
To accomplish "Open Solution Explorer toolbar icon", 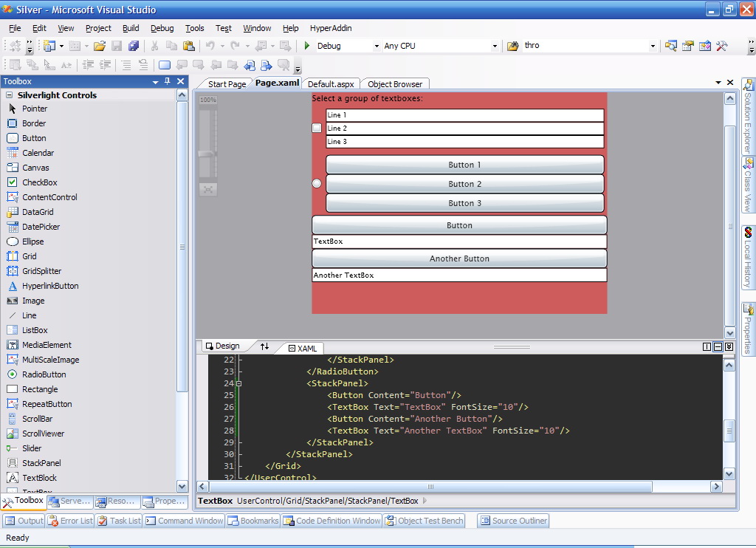I will point(670,46).
